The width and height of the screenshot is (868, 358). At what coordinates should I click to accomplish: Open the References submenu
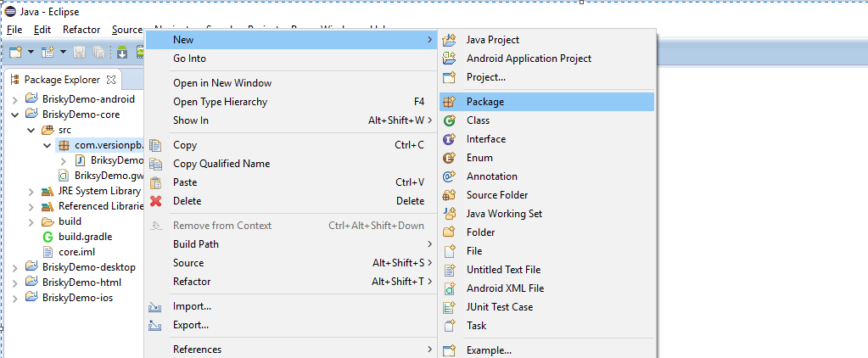coord(290,350)
